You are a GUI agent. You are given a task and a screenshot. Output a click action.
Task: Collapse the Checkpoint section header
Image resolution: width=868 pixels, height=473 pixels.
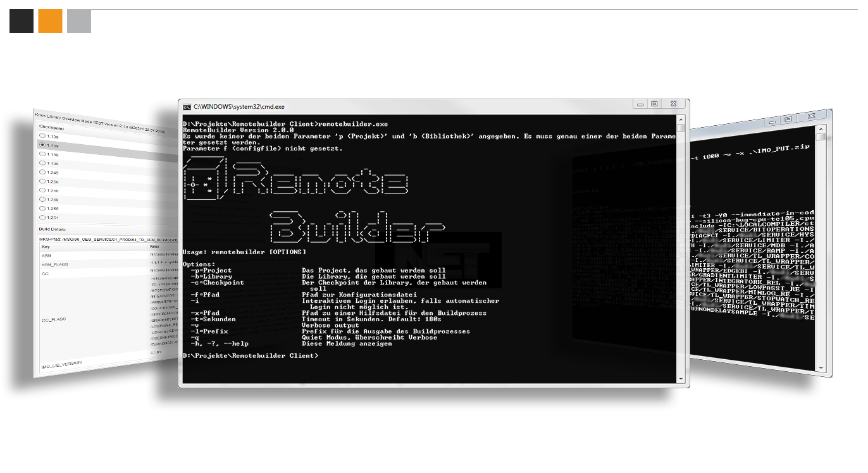click(51, 127)
